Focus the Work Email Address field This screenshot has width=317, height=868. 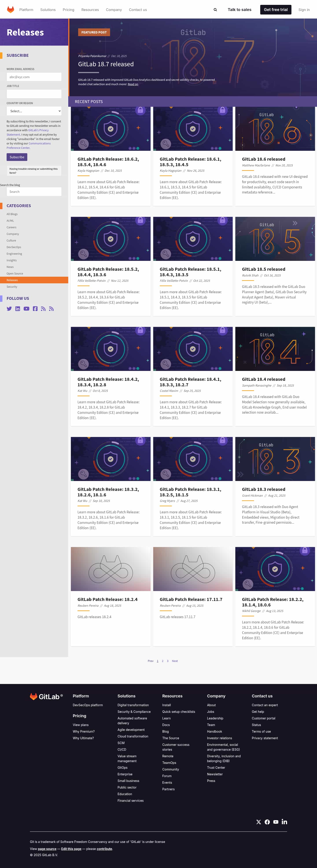[x=34, y=77]
